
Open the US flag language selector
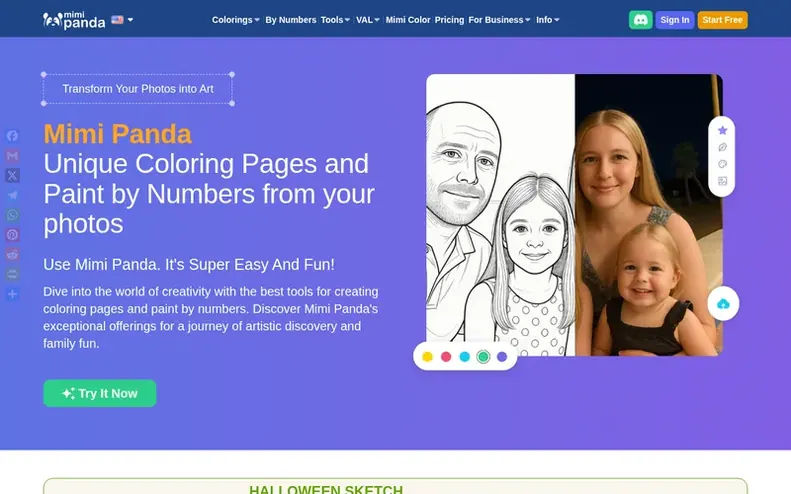click(122, 20)
